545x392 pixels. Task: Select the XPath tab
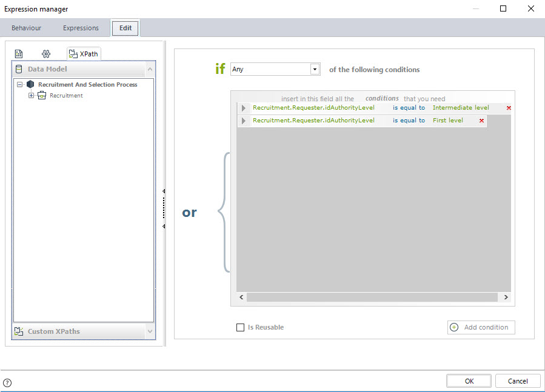pyautogui.click(x=84, y=54)
